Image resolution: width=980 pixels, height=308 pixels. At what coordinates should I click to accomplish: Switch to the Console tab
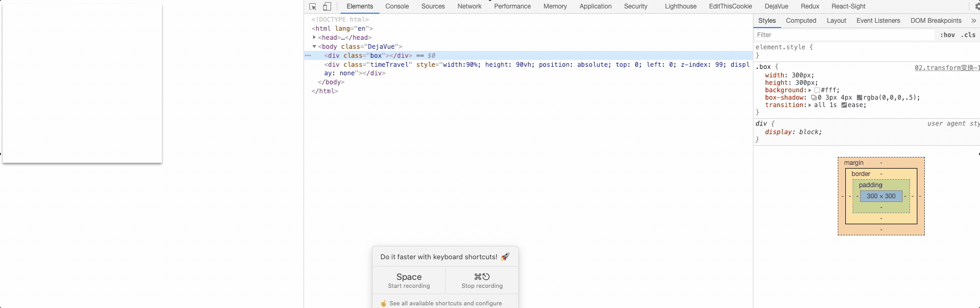[x=397, y=6]
